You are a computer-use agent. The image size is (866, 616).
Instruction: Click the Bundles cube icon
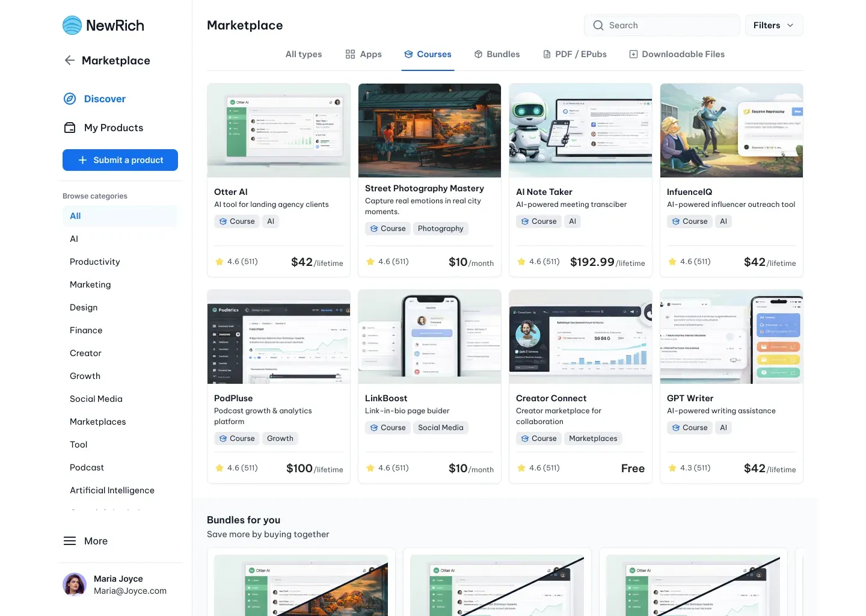(479, 54)
